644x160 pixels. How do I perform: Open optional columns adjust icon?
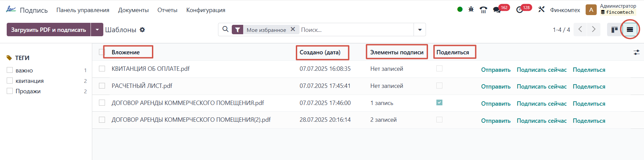636,52
